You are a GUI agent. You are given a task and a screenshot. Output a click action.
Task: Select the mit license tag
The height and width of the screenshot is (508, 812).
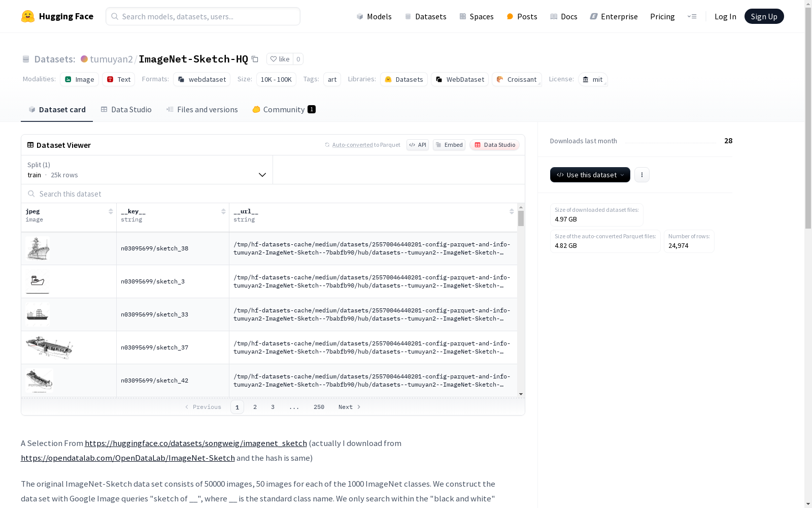593,79
